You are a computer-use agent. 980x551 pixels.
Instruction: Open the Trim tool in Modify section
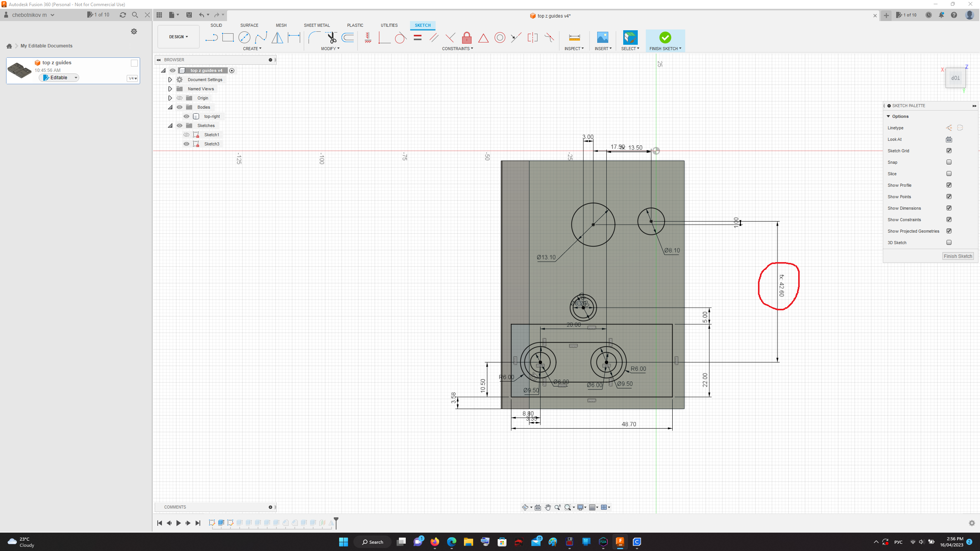pyautogui.click(x=331, y=37)
